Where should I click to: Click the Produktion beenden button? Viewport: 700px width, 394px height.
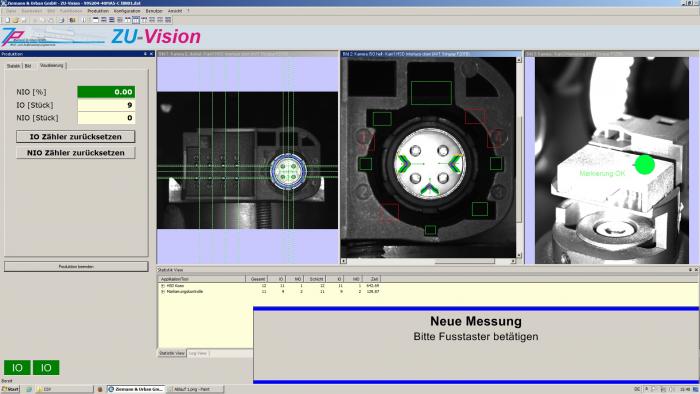coord(76,266)
